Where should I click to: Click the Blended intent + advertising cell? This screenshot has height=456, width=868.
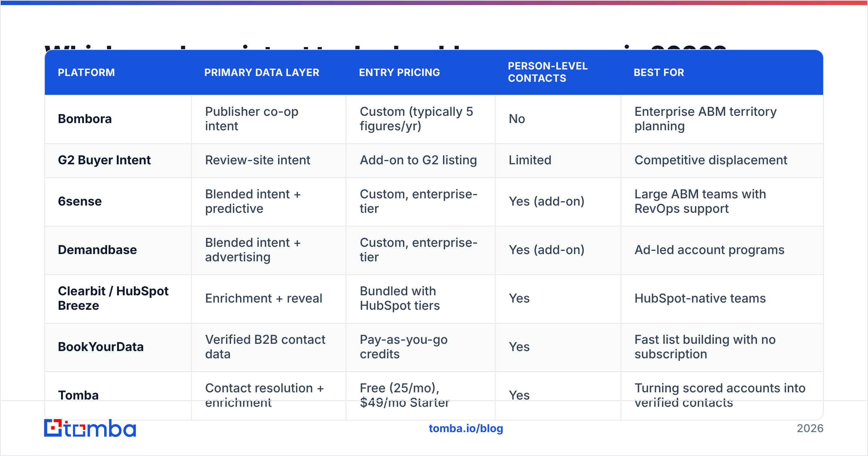point(269,250)
